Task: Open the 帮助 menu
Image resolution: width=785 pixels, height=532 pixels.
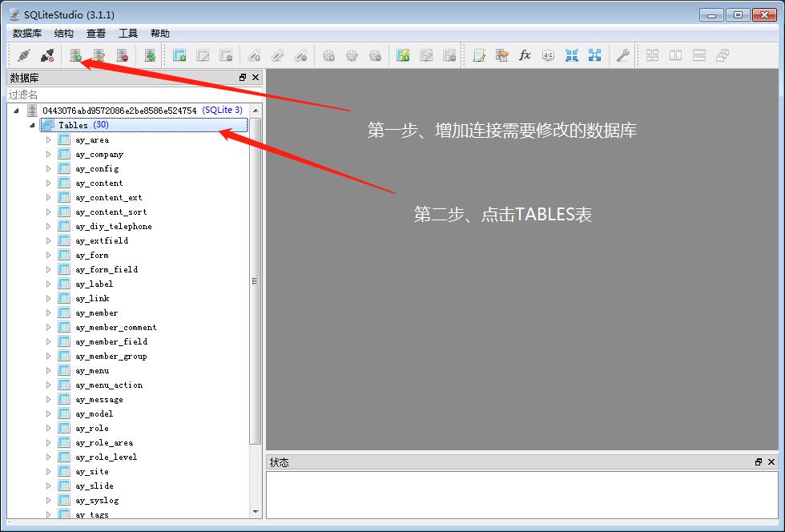Action: (x=159, y=34)
